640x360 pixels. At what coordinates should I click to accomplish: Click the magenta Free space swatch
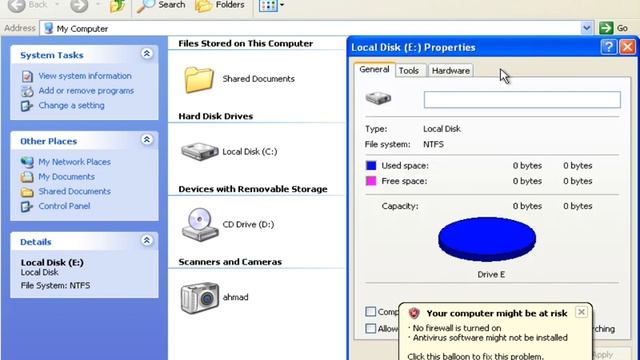[371, 181]
